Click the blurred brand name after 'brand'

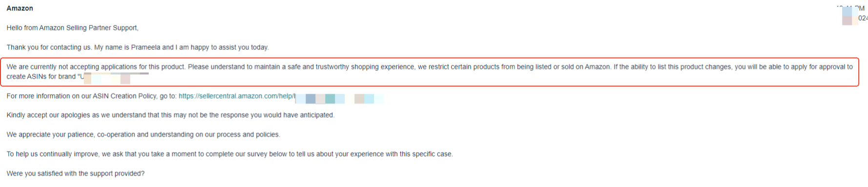115,77
